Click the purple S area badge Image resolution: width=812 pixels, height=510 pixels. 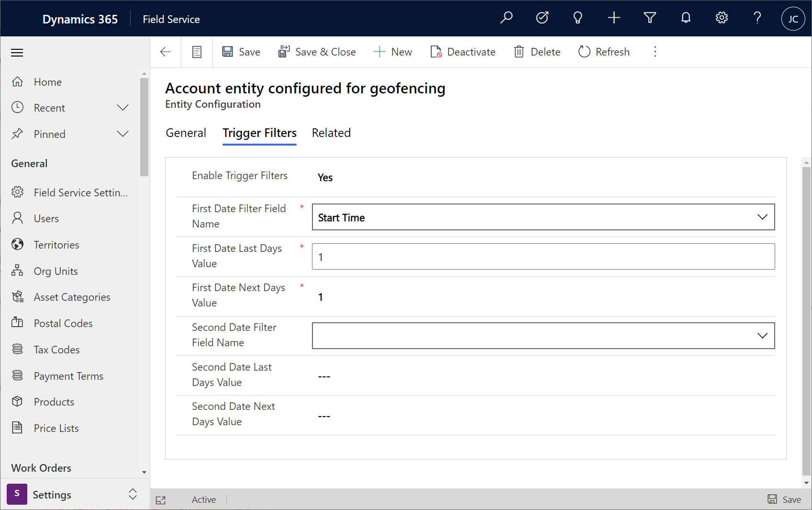[17, 494]
